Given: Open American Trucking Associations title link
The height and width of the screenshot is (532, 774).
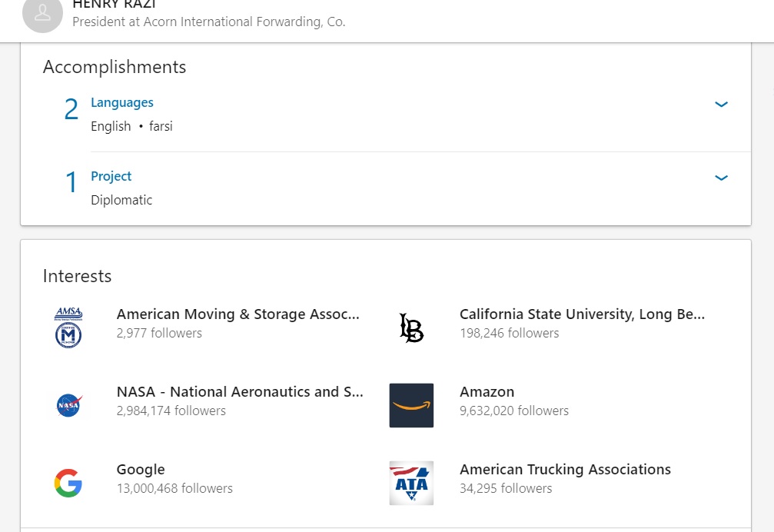Looking at the screenshot, I should 565,470.
